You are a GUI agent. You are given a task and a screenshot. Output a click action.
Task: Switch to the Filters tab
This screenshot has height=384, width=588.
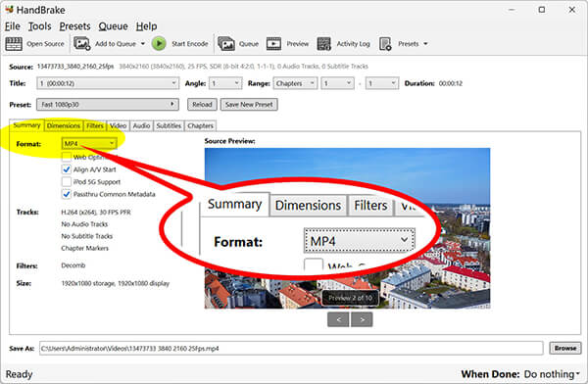[x=95, y=125]
